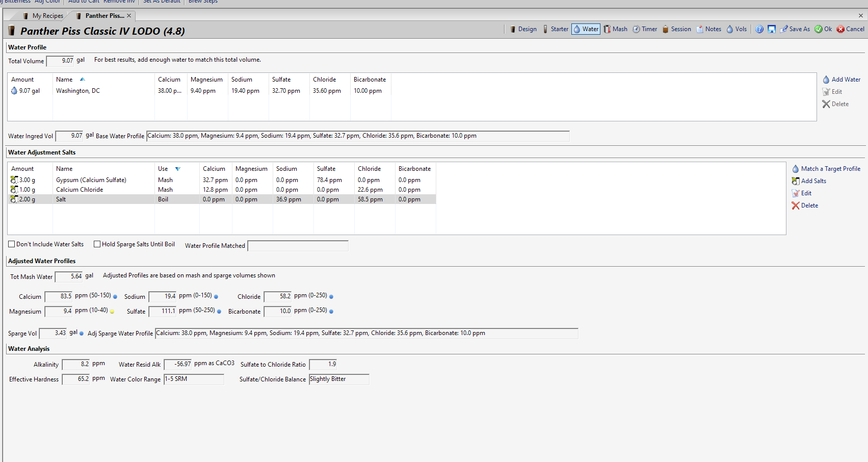This screenshot has height=462, width=868.
Task: Click the Sulfate to Chloride Ratio field
Action: pos(324,365)
